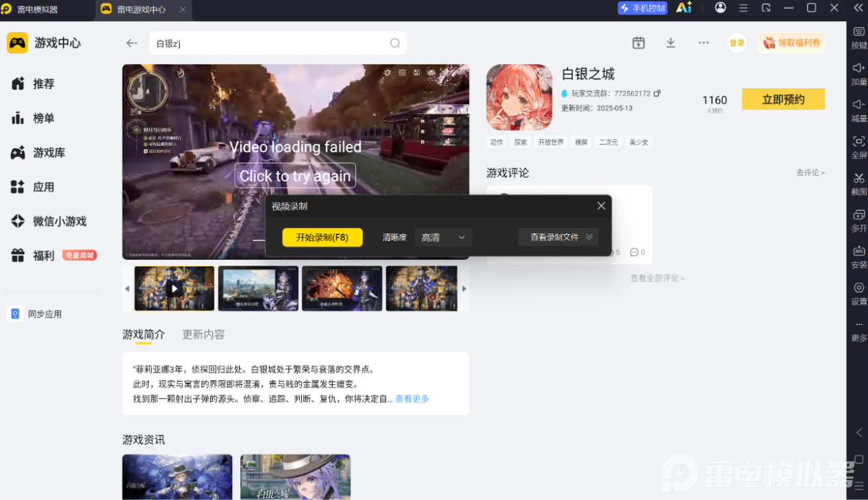Open 按键 keyboard mapping tool

tap(858, 38)
